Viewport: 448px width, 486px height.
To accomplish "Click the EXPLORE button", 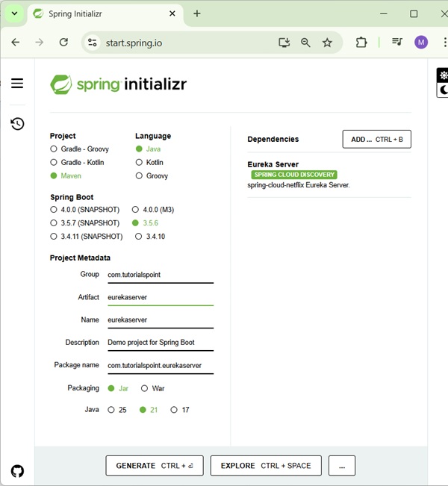I will [x=266, y=466].
